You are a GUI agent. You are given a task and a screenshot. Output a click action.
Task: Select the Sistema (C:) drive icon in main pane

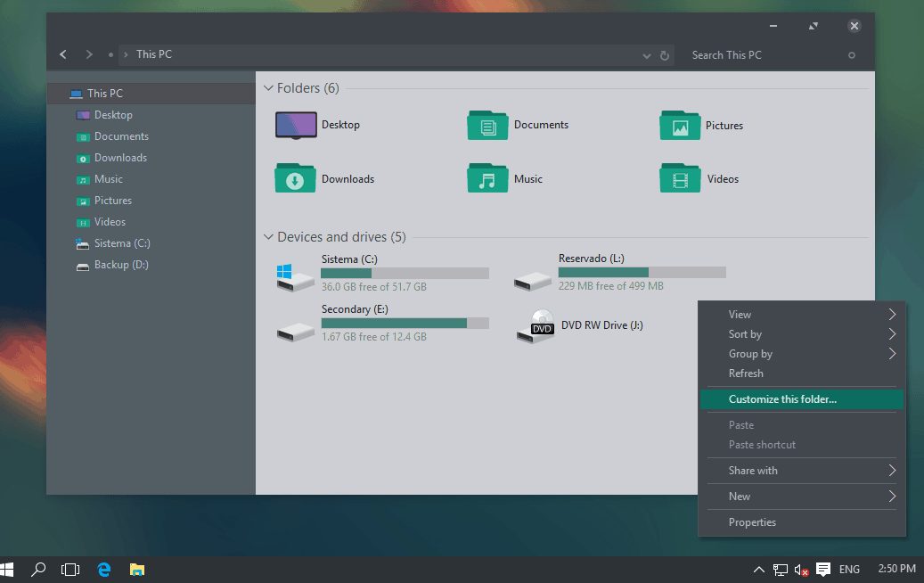click(295, 277)
